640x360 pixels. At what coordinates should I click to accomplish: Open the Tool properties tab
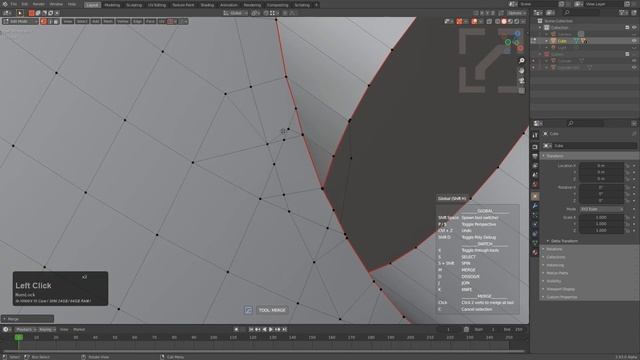pos(535,135)
